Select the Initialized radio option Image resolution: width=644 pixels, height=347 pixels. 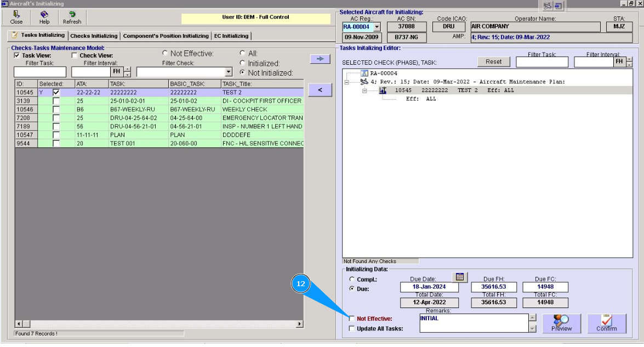coord(242,63)
